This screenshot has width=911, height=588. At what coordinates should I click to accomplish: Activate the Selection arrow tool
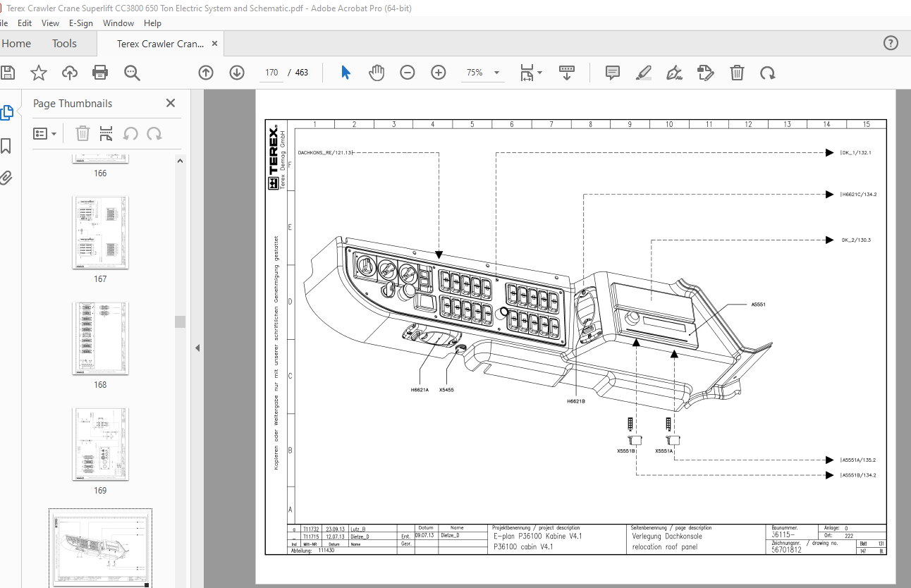[346, 73]
